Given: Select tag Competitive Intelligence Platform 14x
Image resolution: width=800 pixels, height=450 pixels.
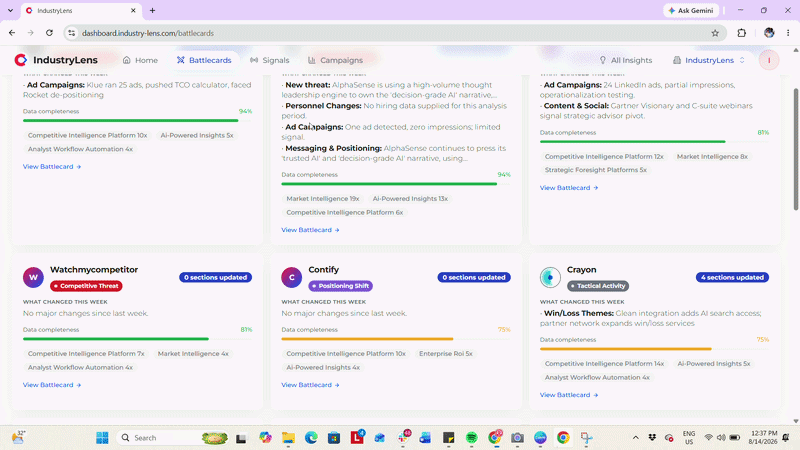Looking at the screenshot, I should pos(604,364).
